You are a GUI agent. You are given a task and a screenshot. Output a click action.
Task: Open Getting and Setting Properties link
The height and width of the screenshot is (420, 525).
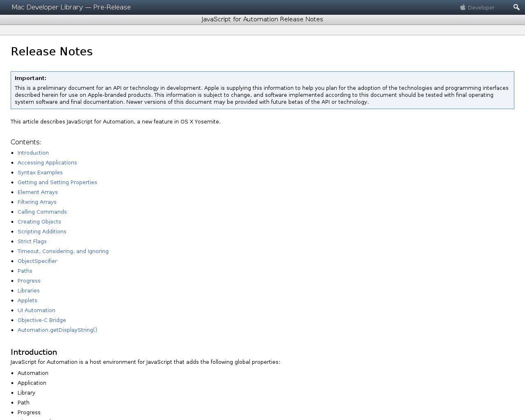(57, 182)
